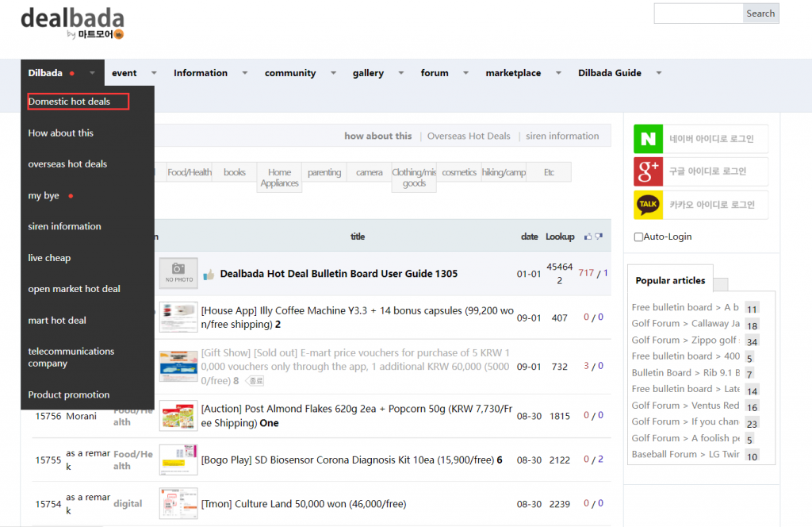This screenshot has height=527, width=812.
Task: Open the Post Almond Flakes thumbnail
Action: 178,416
